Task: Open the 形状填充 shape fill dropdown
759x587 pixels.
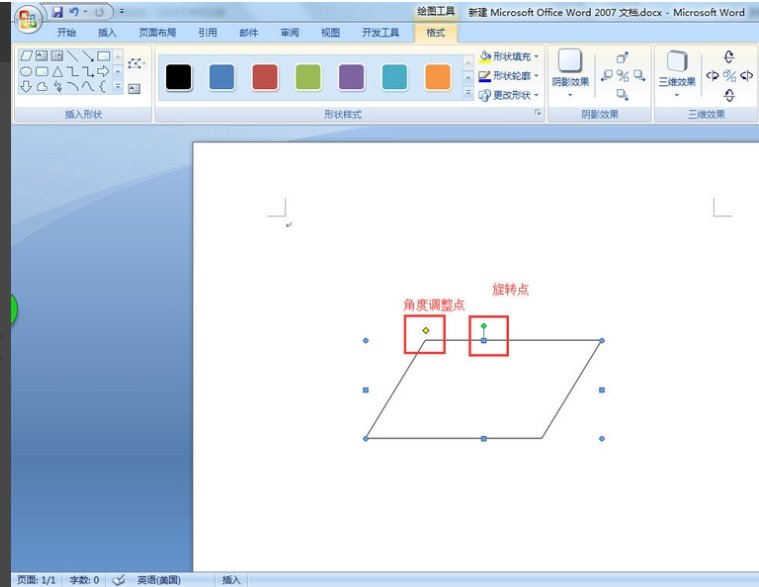Action: (509, 57)
